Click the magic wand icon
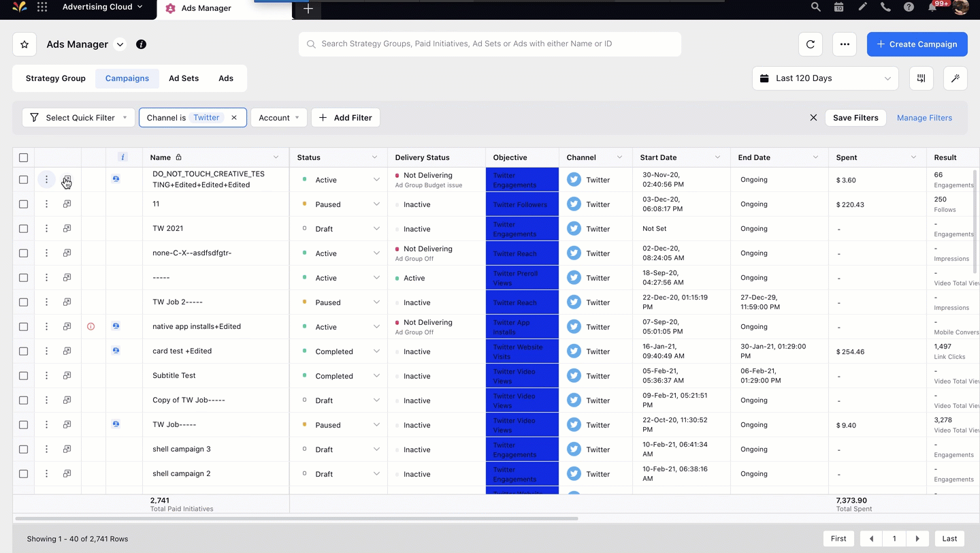This screenshot has height=553, width=980. point(955,78)
